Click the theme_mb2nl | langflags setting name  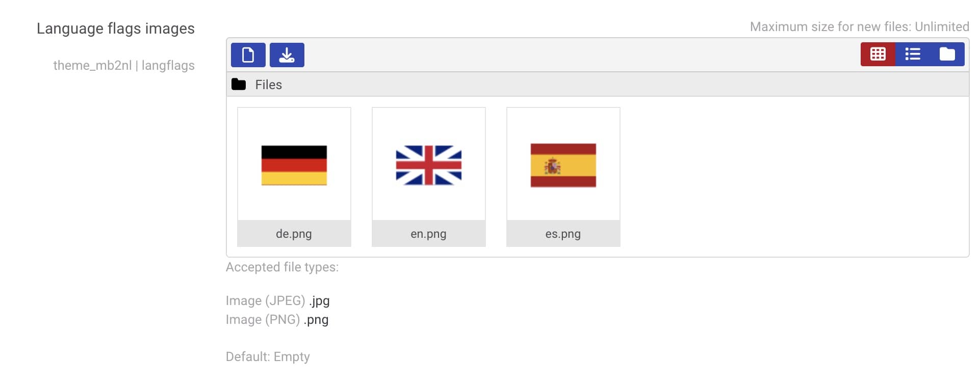point(124,66)
